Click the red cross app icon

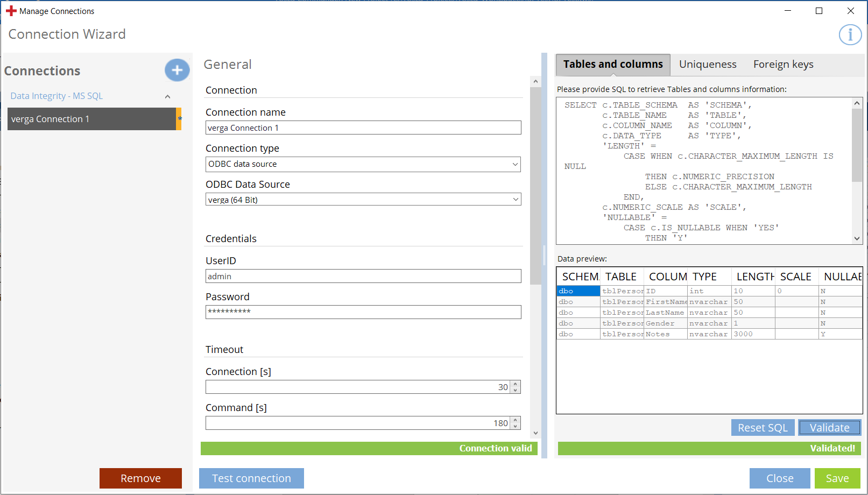11,11
